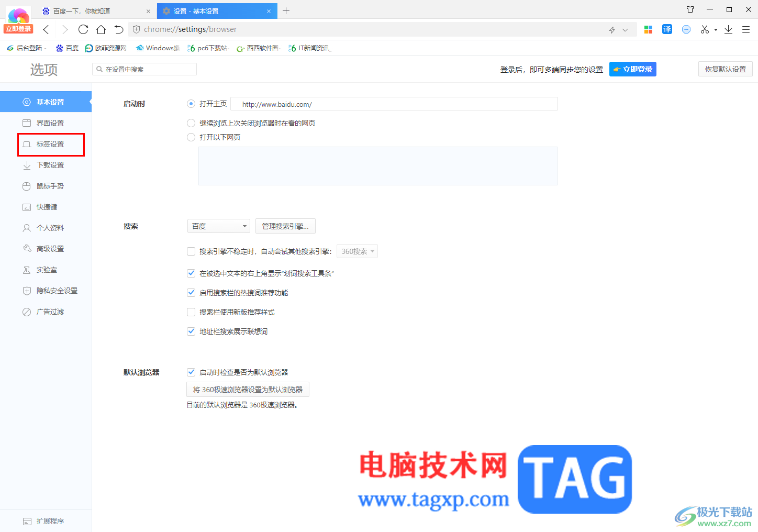Screen dimensions: 758x532
Task: Open the hamburger main menu
Action: coord(746,29)
